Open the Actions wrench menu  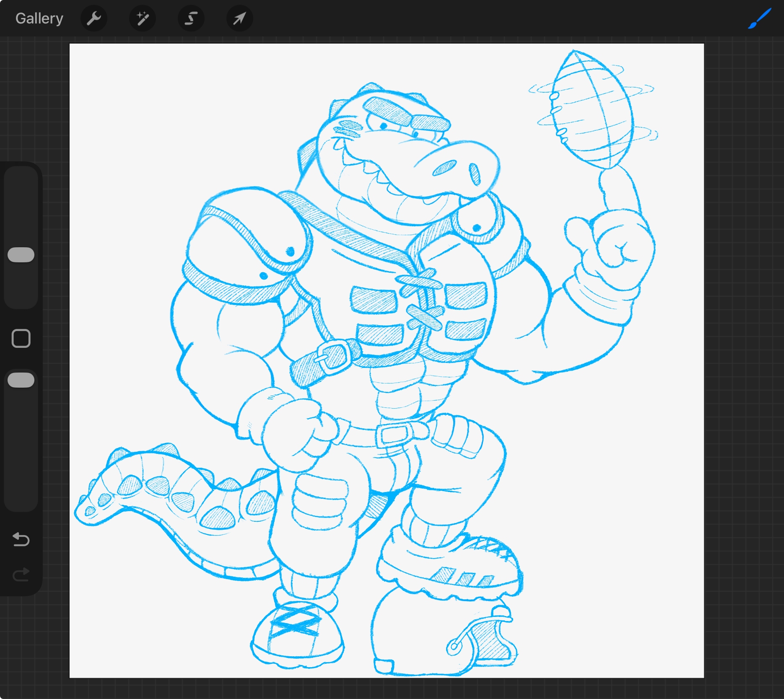pyautogui.click(x=93, y=18)
